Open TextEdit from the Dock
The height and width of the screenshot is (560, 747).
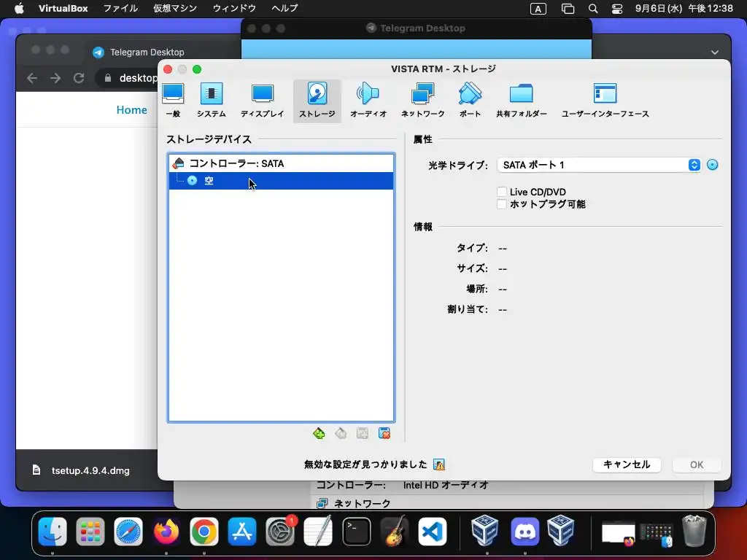pos(318,532)
